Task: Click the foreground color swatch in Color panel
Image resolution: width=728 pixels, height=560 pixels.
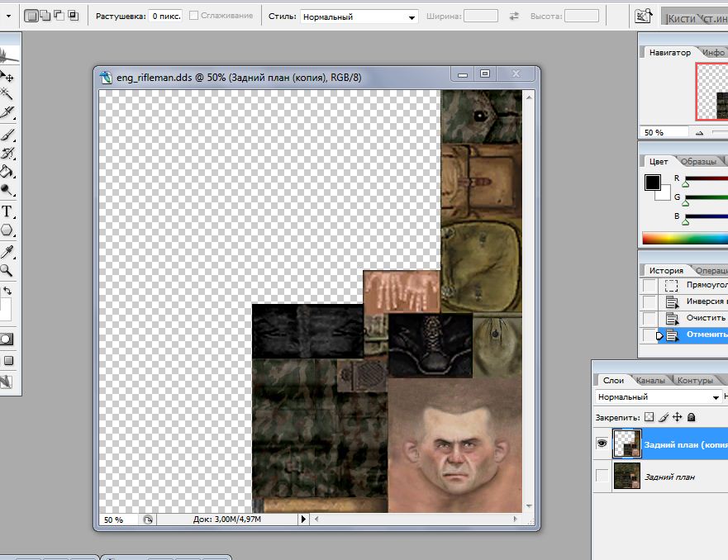Action: click(652, 183)
